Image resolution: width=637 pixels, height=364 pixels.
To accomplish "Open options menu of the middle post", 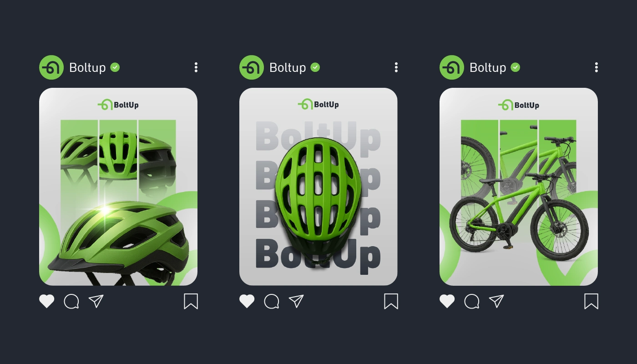I will 396,67.
